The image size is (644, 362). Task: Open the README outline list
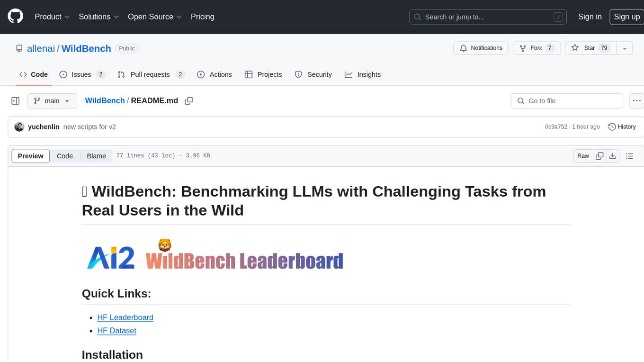tap(629, 156)
